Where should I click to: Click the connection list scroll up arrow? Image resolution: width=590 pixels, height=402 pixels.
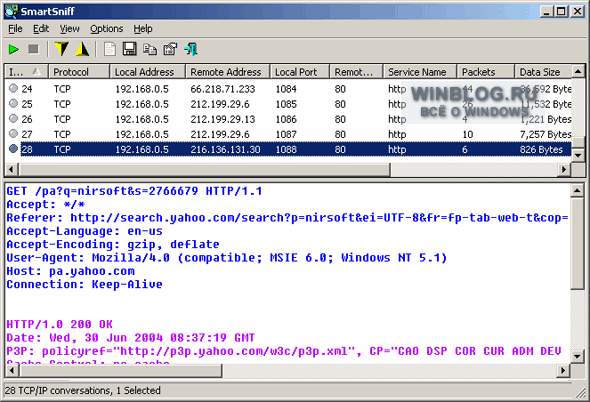pyautogui.click(x=578, y=71)
